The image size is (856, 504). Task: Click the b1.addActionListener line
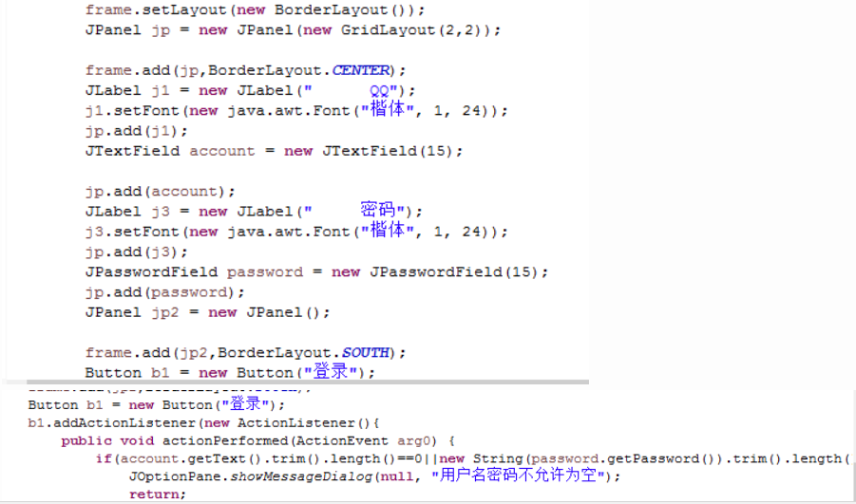click(203, 423)
